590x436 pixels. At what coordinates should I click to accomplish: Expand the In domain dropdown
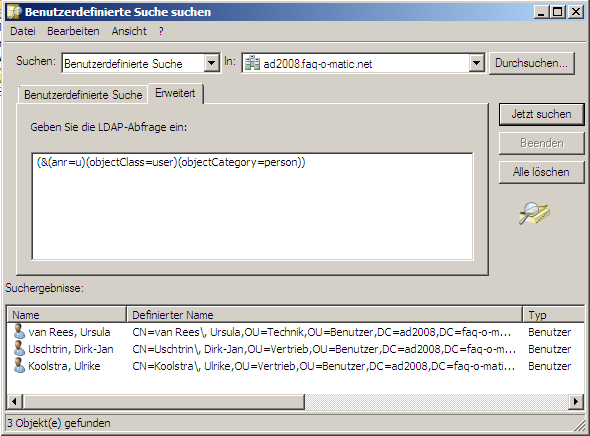tap(476, 63)
